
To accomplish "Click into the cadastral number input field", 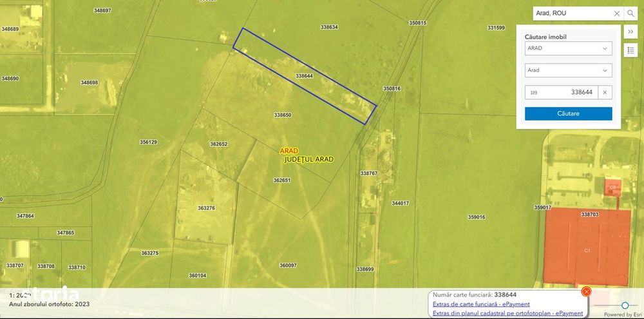I will coord(562,93).
